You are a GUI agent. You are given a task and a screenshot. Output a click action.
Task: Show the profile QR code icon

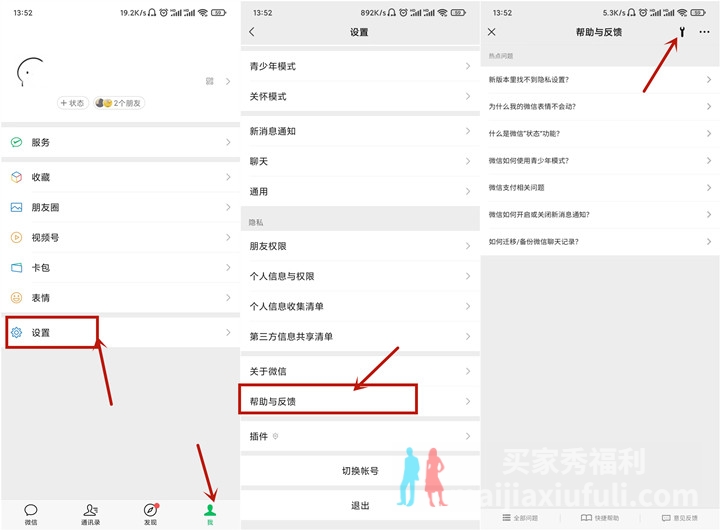[209, 81]
